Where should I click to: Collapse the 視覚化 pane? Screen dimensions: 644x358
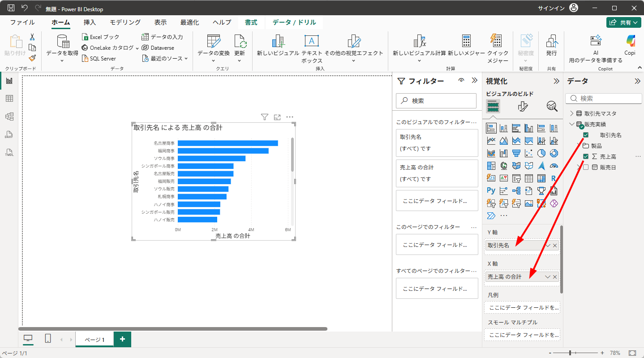tap(557, 81)
